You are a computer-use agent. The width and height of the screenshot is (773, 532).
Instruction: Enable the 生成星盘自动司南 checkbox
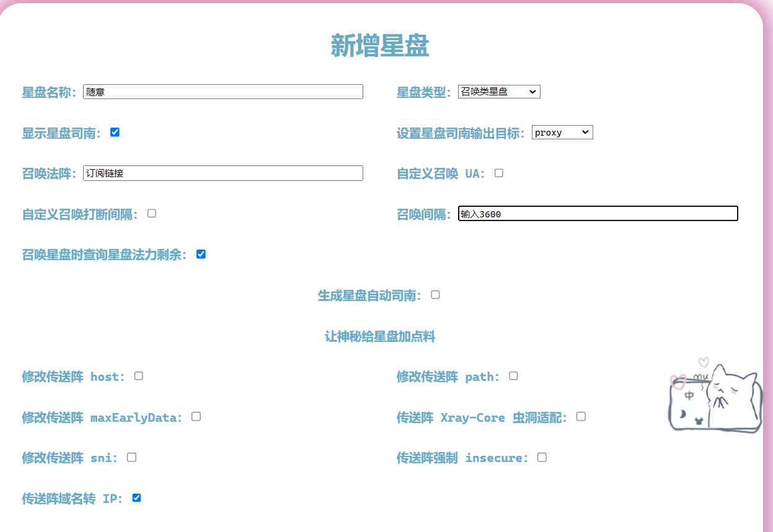[x=435, y=295]
